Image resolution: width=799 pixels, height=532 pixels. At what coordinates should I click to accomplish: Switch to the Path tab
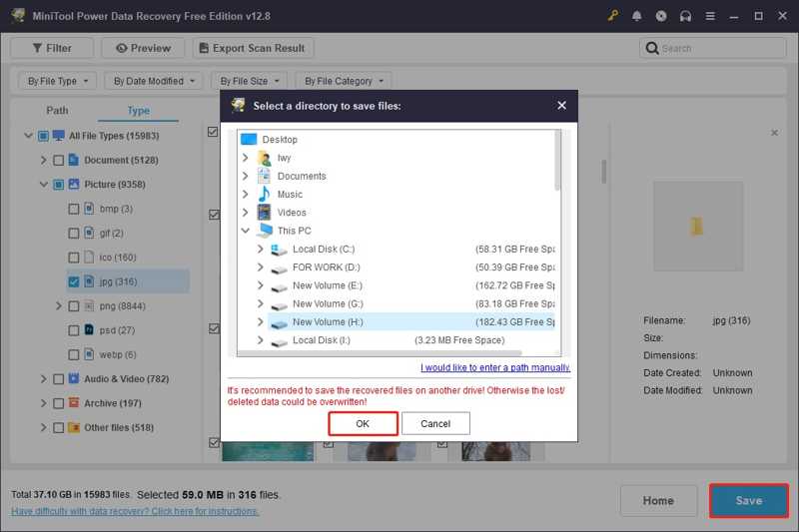(57, 111)
